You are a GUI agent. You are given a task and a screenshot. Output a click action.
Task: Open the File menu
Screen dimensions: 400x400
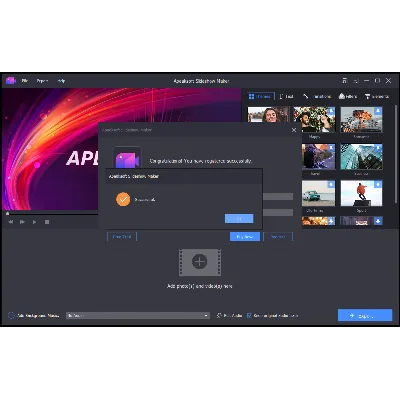(25, 81)
